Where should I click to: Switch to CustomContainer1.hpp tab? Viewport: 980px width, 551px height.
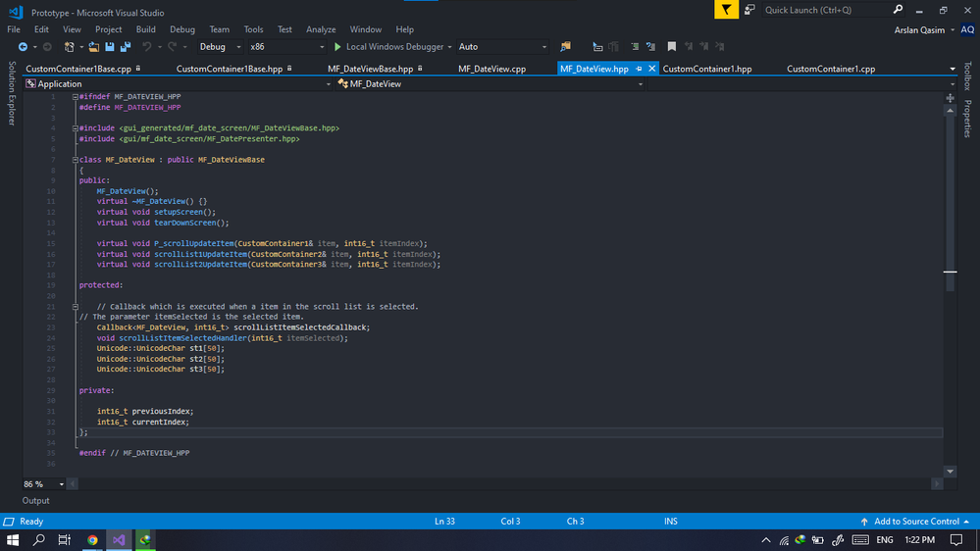707,69
